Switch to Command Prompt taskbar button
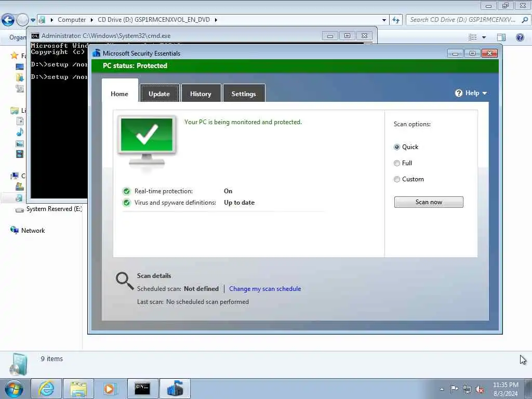The image size is (532, 399). [x=142, y=389]
